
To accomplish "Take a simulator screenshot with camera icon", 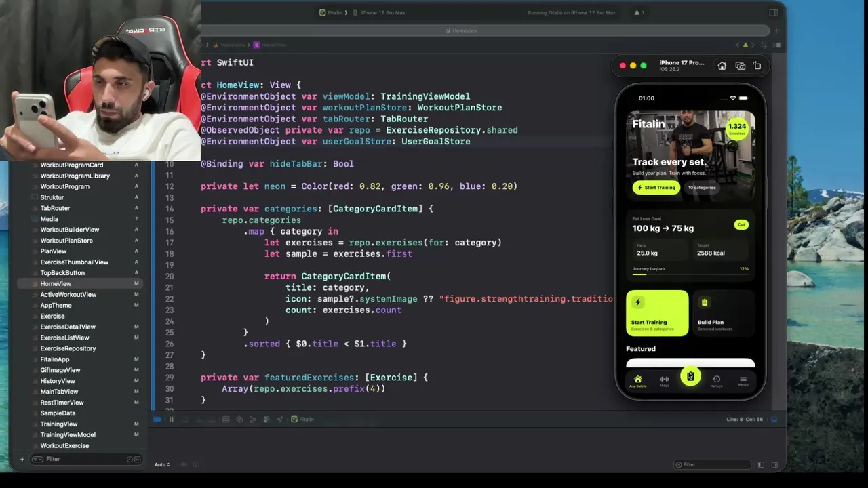I will [740, 66].
